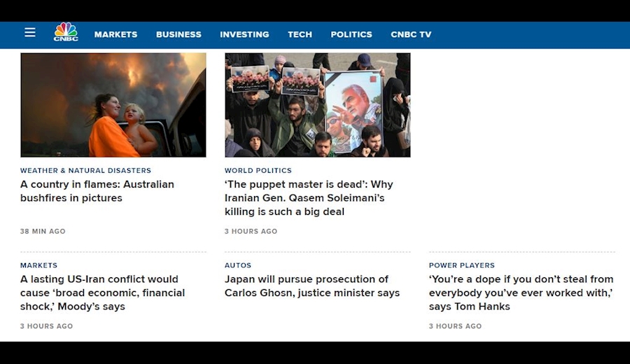Viewport: 630px width, 364px height.
Task: Click the Markets category label above Moody's story
Action: point(38,266)
